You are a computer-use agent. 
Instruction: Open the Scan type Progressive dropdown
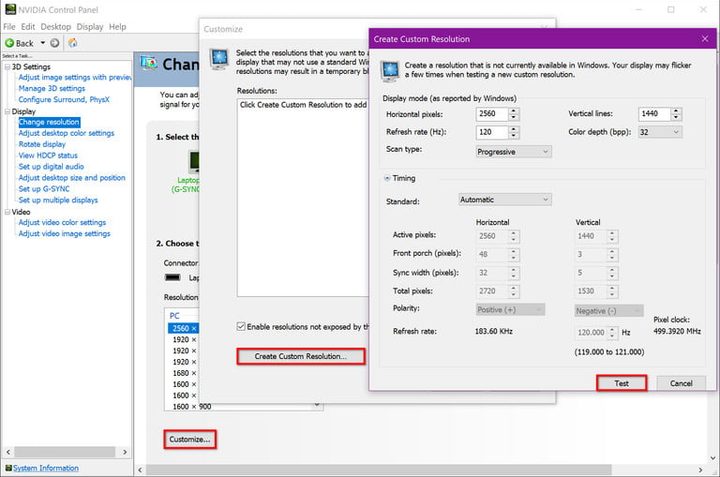(513, 152)
